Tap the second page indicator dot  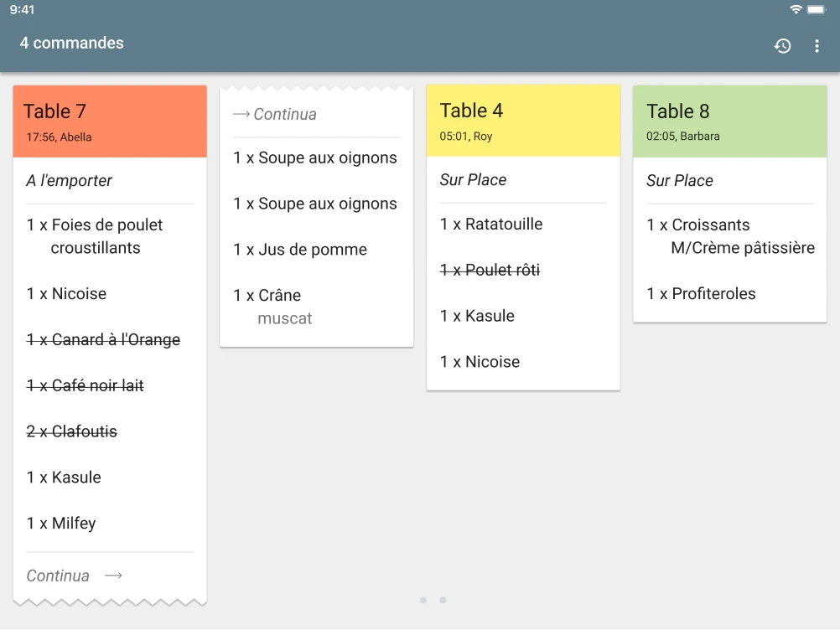(443, 600)
